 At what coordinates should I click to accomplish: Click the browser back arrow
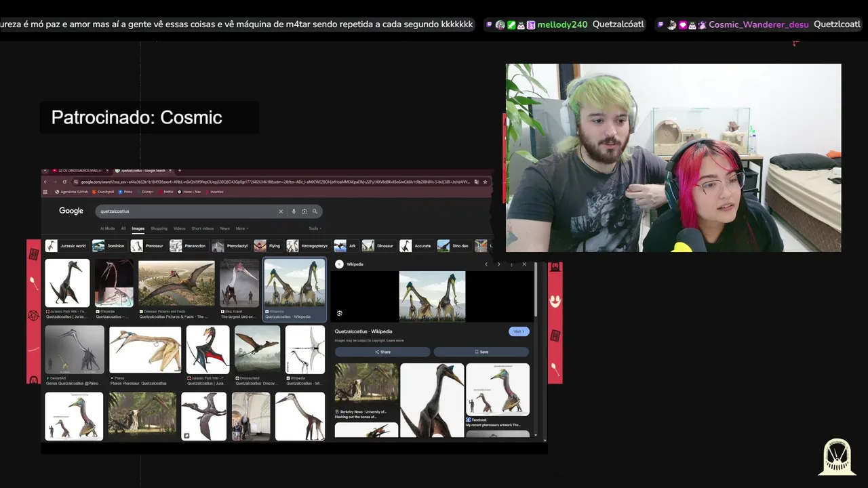45,182
